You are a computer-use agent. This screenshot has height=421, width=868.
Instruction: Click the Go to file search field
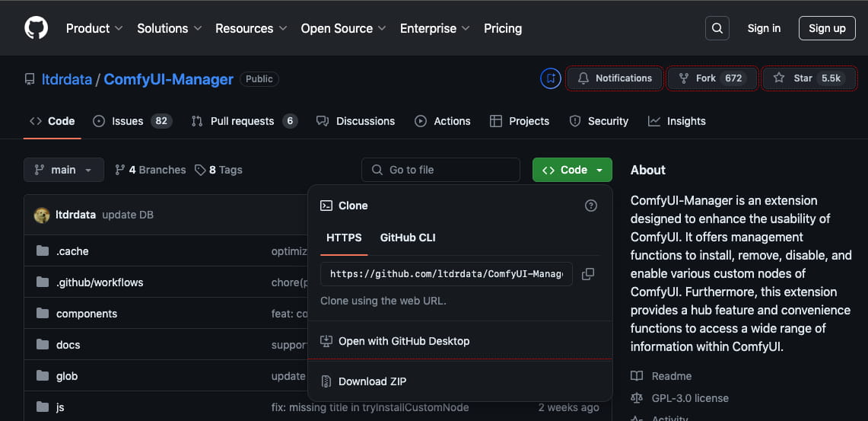tap(441, 170)
